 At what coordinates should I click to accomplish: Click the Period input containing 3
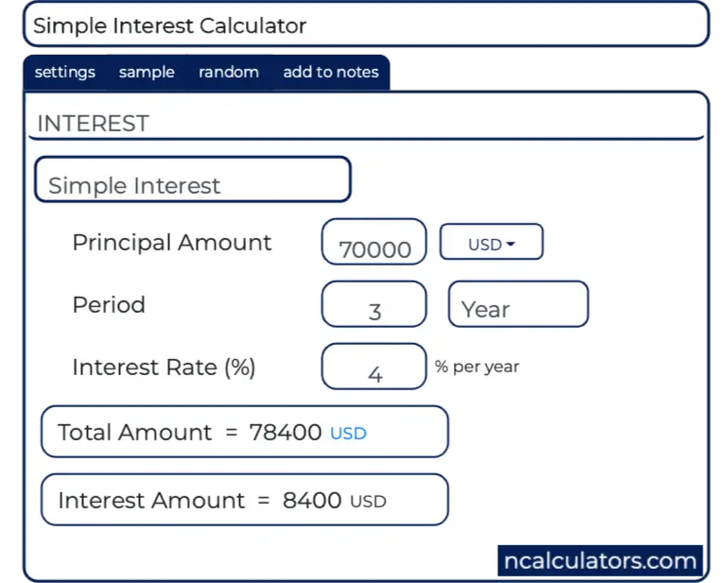click(x=374, y=306)
